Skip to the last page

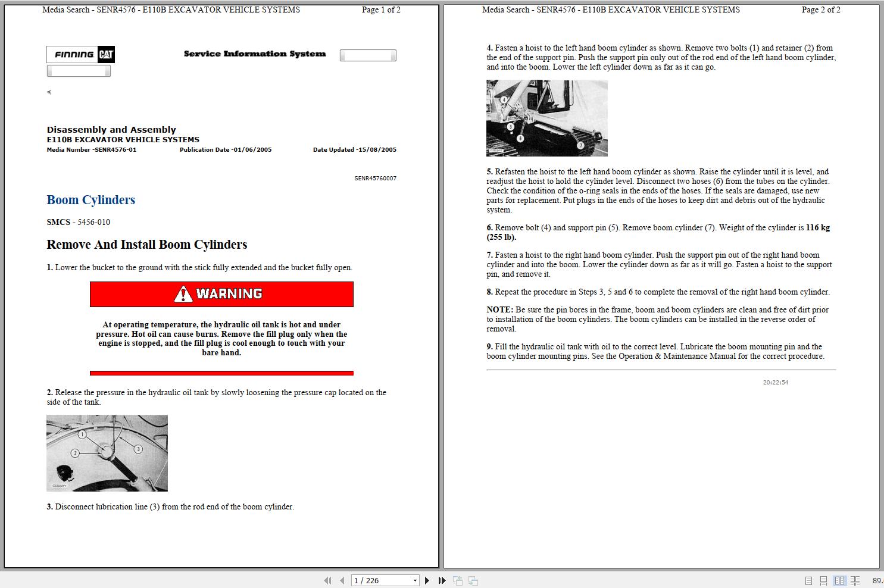[441, 580]
